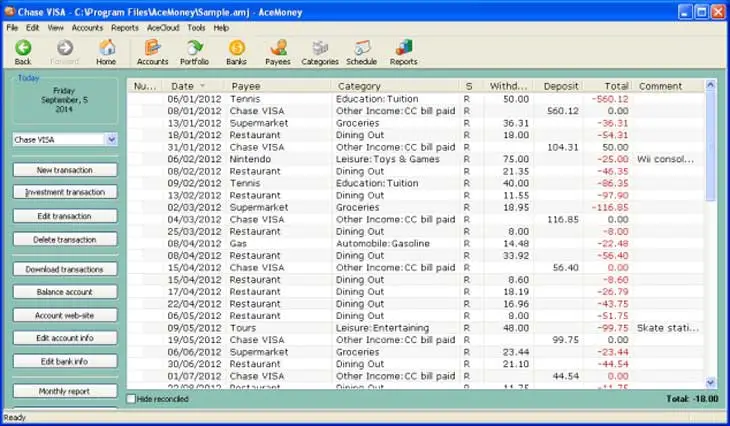Click the Num column header
The width and height of the screenshot is (730, 426).
tap(145, 86)
